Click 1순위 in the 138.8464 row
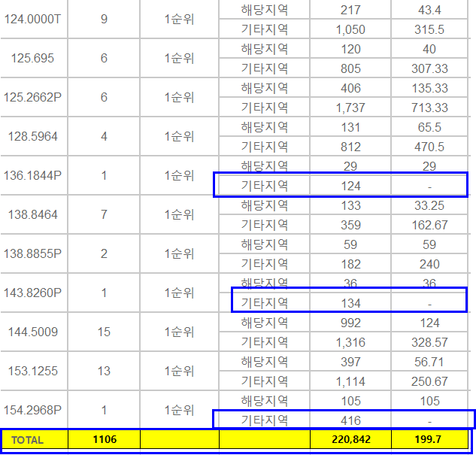The height and width of the screenshot is (455, 476). tap(179, 214)
